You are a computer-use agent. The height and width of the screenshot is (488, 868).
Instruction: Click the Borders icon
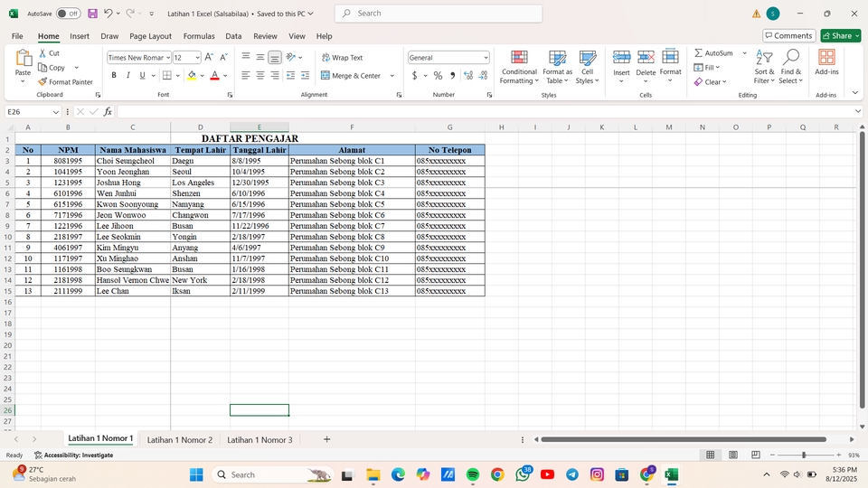coord(166,75)
